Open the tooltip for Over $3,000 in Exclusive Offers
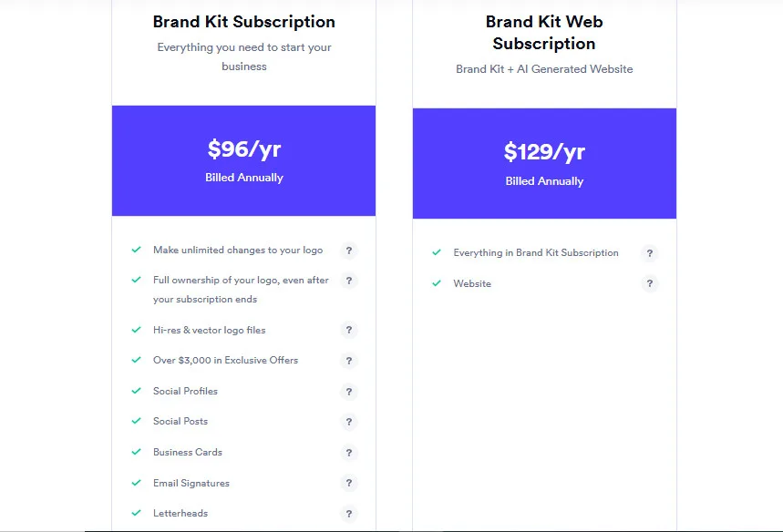This screenshot has height=532, width=783. tap(349, 361)
